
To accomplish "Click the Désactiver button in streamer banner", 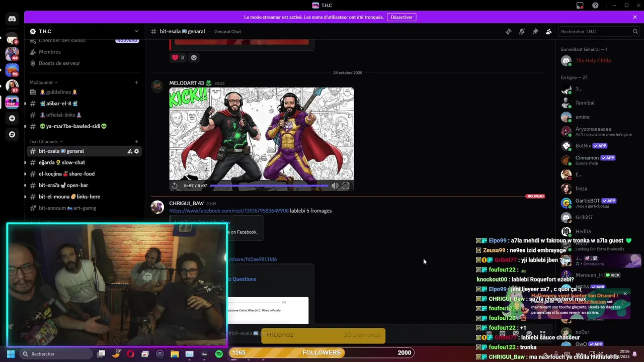I will pos(401,17).
